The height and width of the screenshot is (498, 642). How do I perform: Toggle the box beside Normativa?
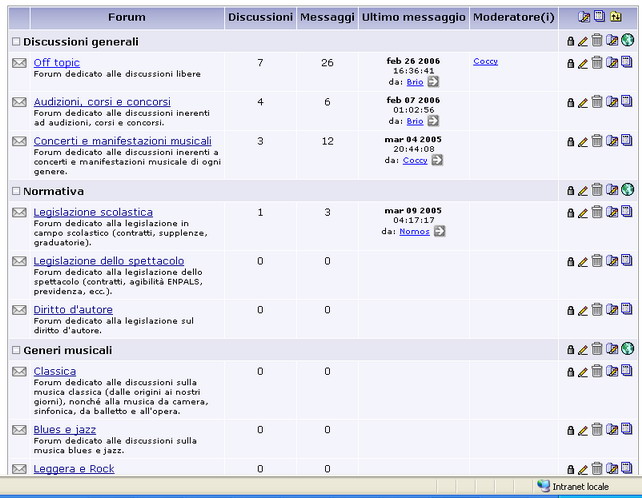click(x=16, y=191)
